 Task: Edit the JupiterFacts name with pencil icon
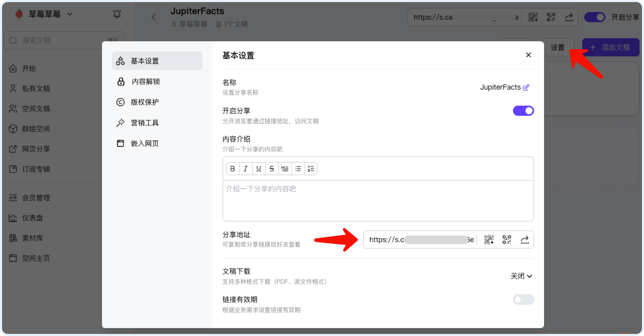526,87
